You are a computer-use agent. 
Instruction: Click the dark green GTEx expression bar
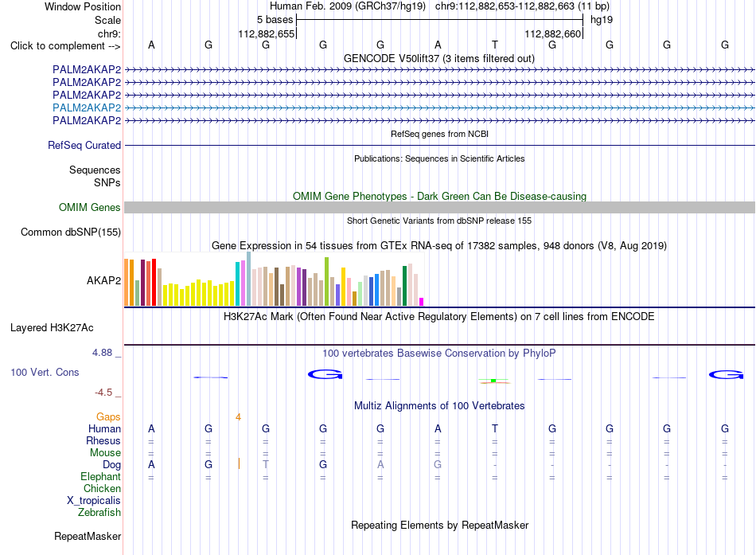click(x=405, y=286)
